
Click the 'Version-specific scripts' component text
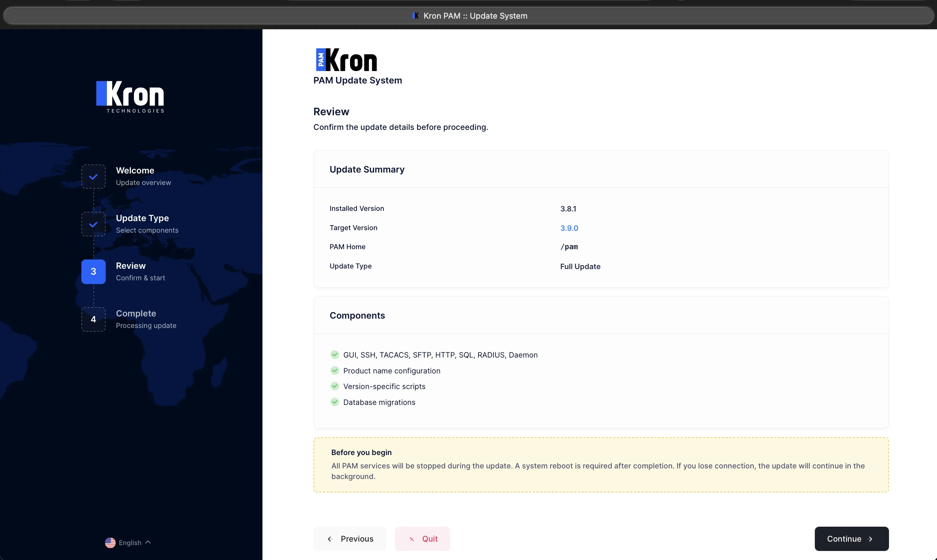tap(384, 387)
